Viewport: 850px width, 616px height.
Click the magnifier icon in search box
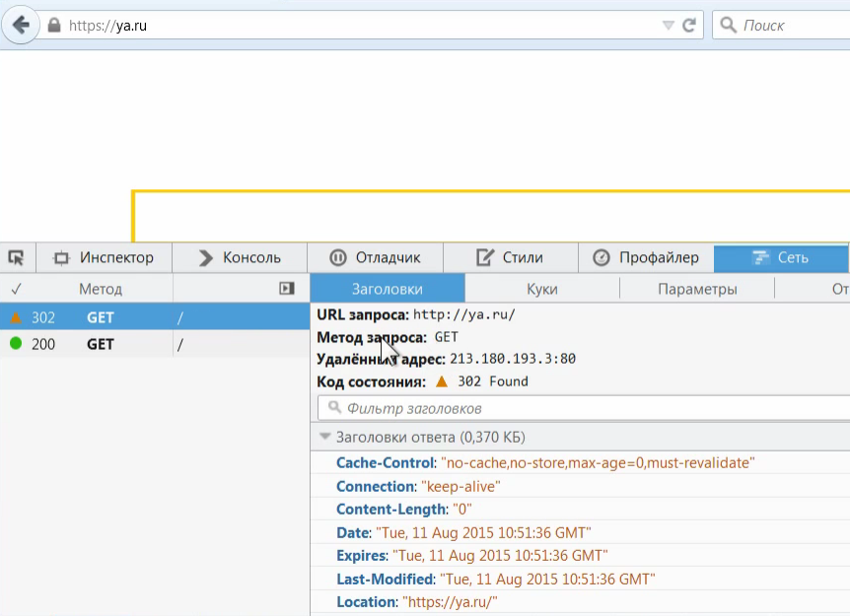(x=729, y=26)
